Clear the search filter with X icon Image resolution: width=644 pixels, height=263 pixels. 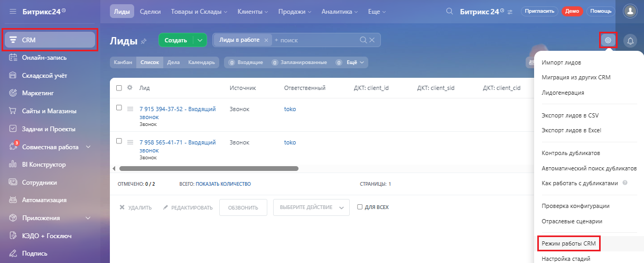pyautogui.click(x=372, y=40)
